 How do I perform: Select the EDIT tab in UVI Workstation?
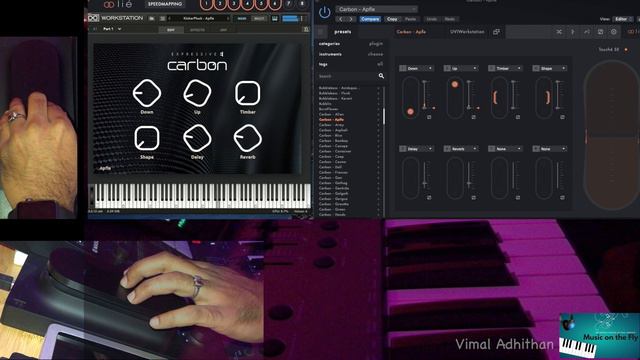(x=171, y=30)
